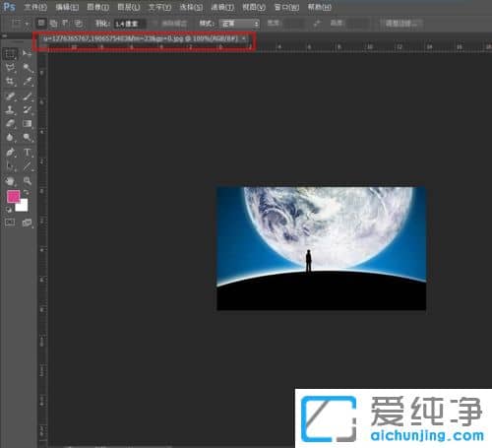Collapse the tools panel double arrow

(5, 35)
